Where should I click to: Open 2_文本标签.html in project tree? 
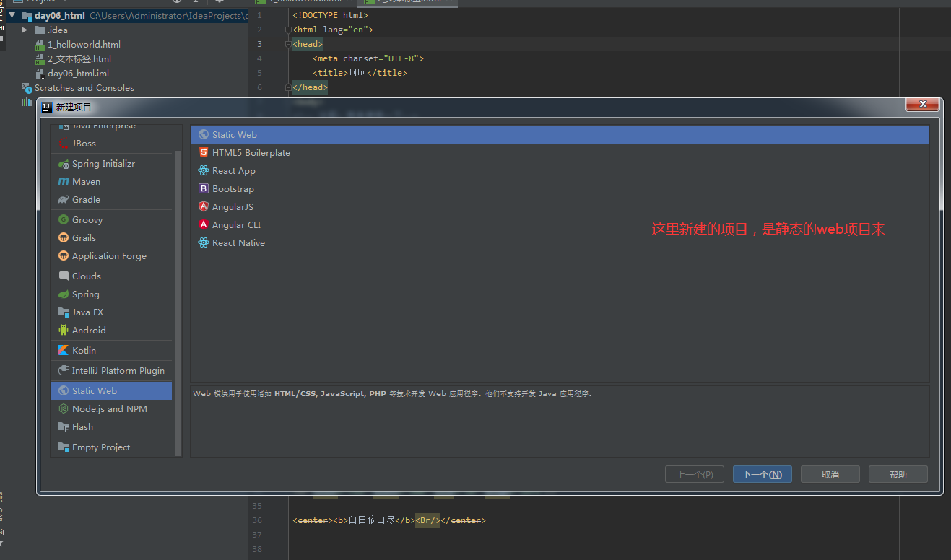pyautogui.click(x=73, y=58)
